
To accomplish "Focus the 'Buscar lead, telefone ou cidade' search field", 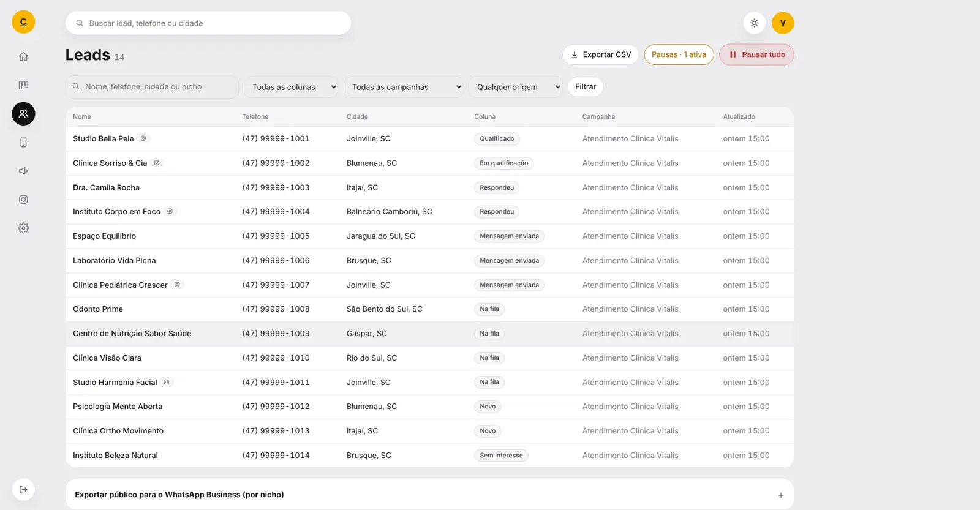I will tap(208, 23).
